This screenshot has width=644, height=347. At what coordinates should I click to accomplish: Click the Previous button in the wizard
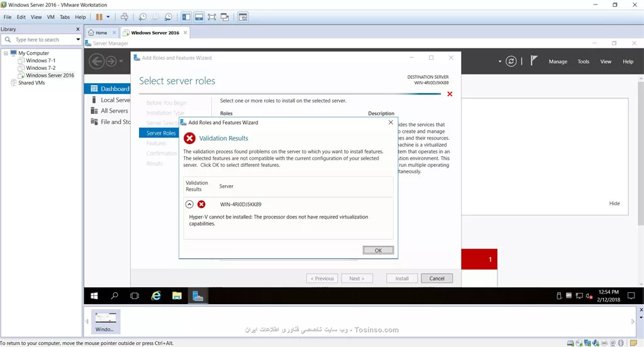pos(322,278)
